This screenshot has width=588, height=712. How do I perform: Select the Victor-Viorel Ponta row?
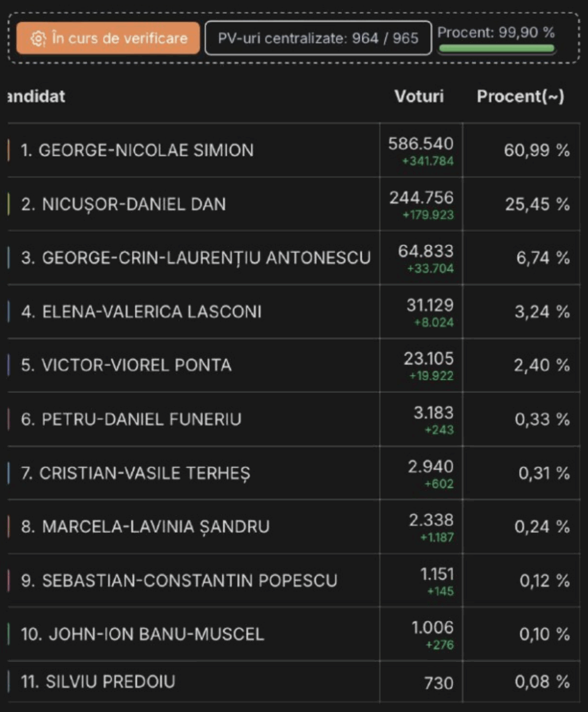click(126, 365)
